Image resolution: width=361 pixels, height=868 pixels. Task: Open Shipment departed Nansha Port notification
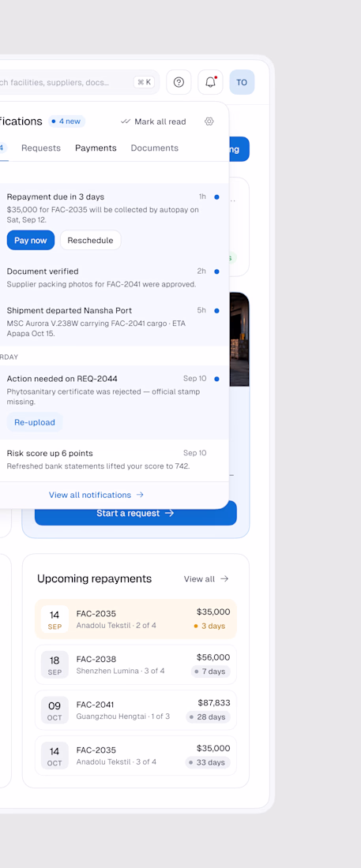(x=113, y=322)
